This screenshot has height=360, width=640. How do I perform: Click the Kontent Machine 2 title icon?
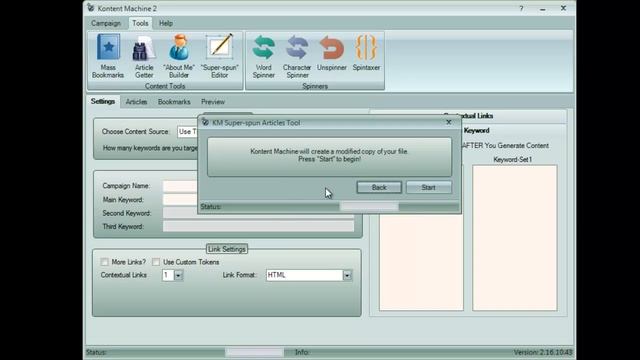coord(91,8)
